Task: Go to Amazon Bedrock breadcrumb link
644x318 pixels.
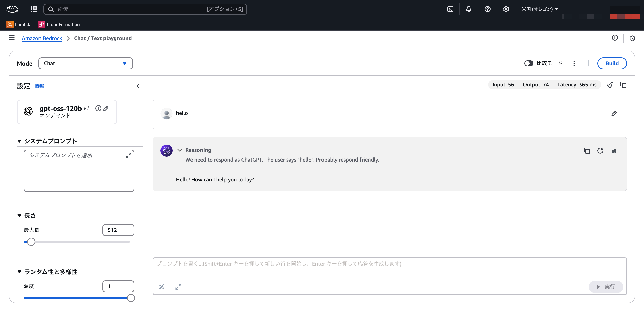Action: pyautogui.click(x=42, y=38)
